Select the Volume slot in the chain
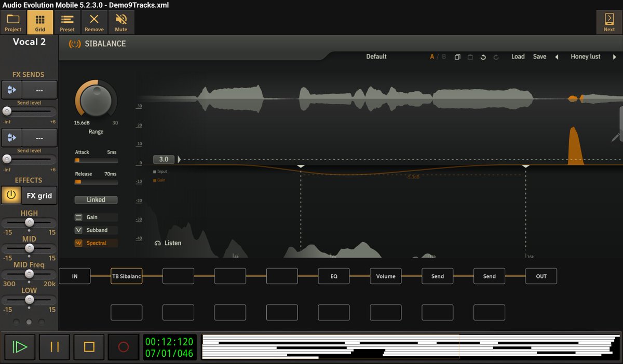Viewport: 623px width, 364px height. 386,276
